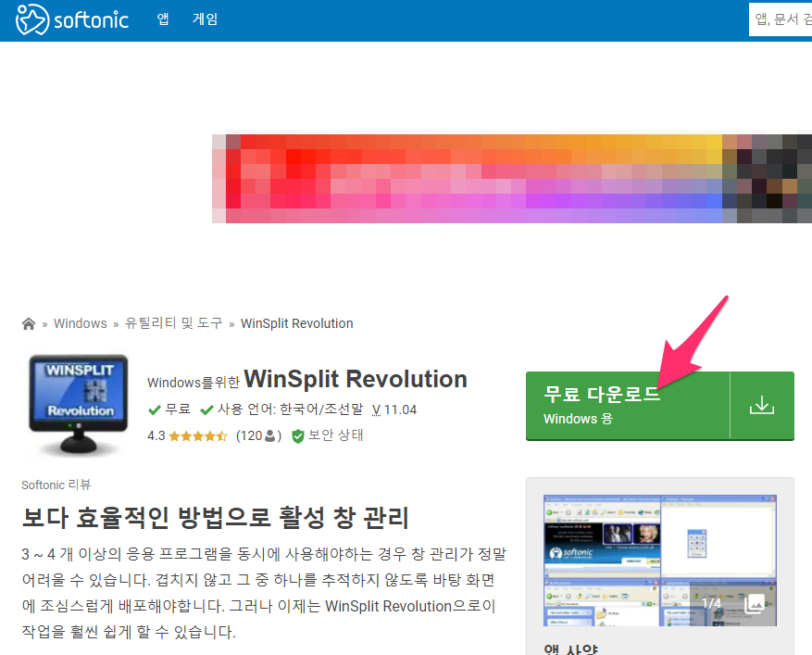The height and width of the screenshot is (655, 812).
Task: Open the 게임 menu item
Action: point(205,19)
